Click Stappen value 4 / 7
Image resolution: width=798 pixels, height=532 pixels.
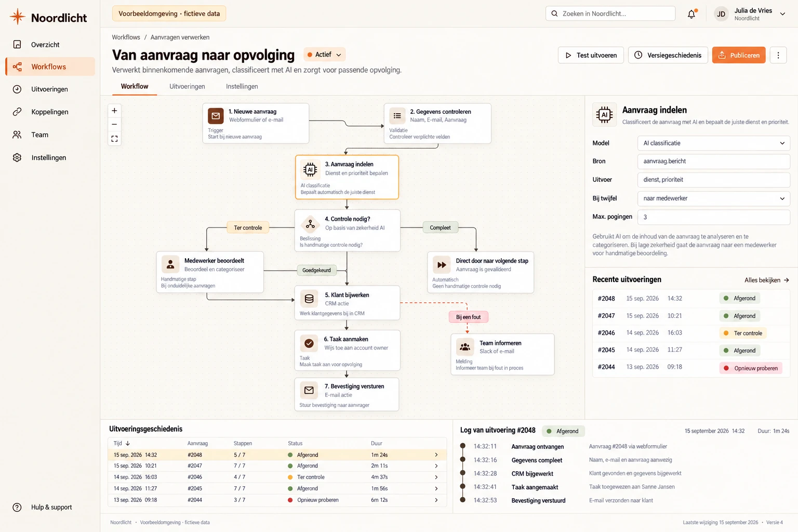[239, 477]
